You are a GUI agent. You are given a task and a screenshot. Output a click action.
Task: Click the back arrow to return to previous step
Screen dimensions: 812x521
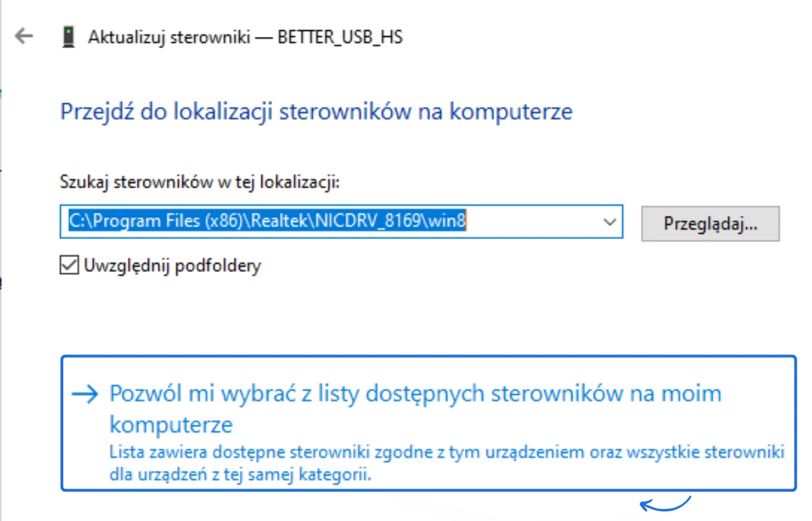pos(24,37)
